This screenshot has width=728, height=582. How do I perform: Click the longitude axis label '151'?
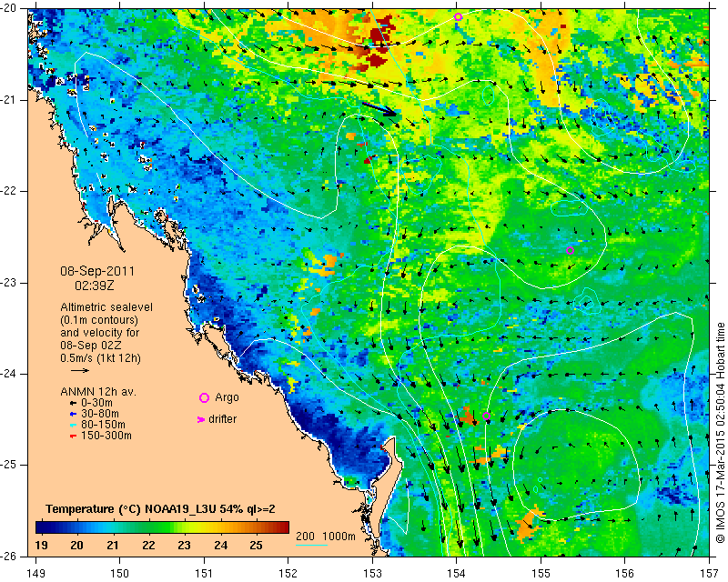(204, 574)
